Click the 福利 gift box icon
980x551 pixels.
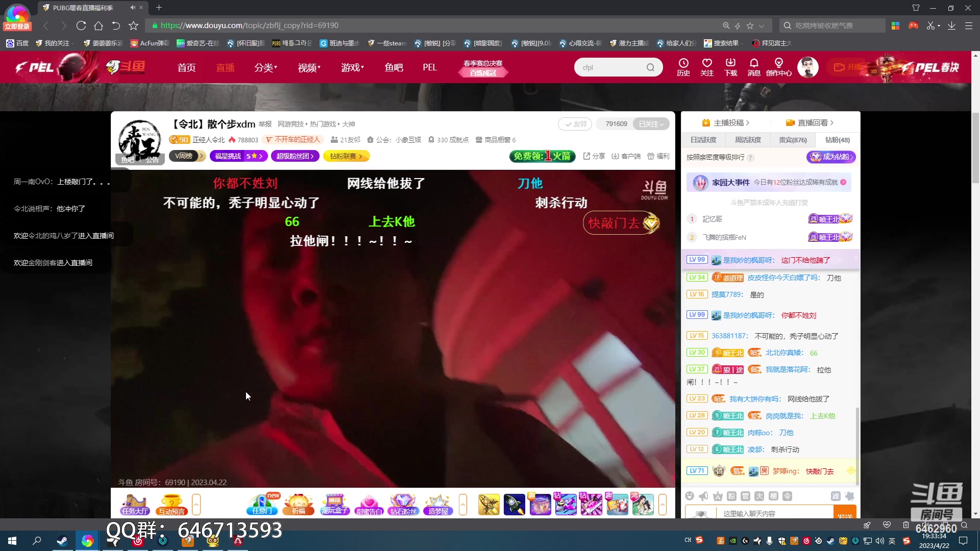(x=652, y=156)
